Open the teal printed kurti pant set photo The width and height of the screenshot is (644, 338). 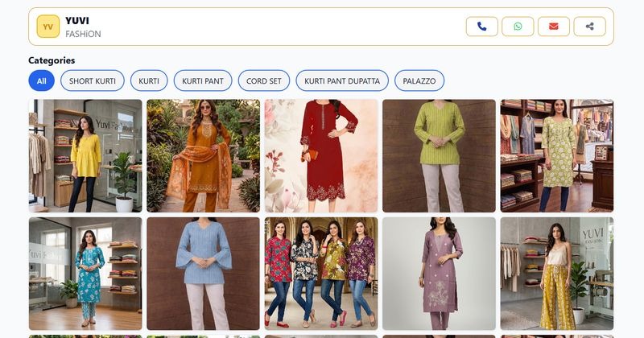[x=85, y=274]
